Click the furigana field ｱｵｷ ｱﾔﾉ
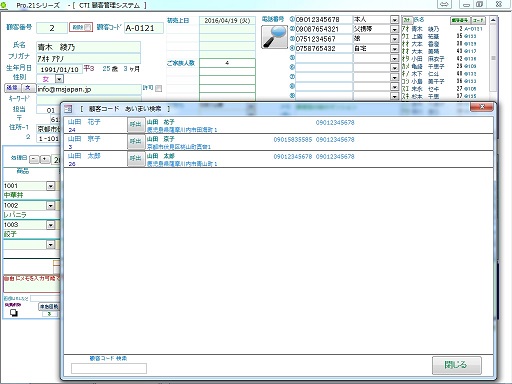Screen dimensions: 512x384 [x=88, y=59]
